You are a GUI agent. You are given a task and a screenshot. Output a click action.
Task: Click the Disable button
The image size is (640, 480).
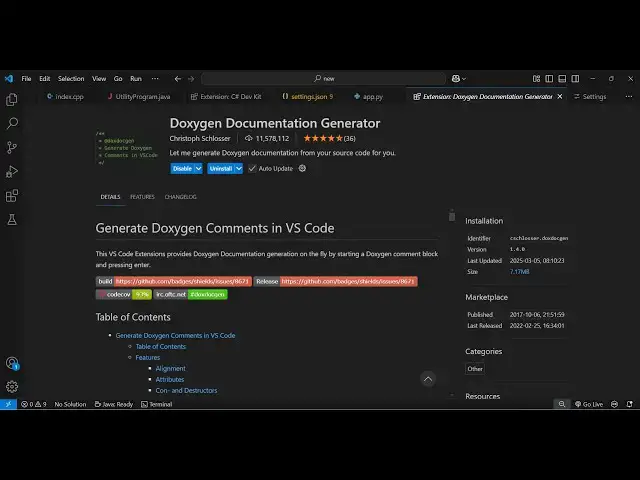182,168
